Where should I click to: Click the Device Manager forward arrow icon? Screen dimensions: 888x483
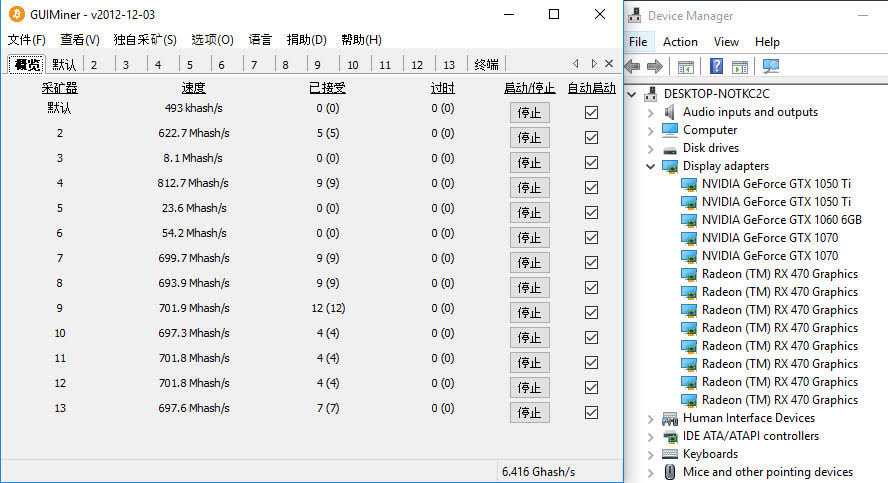click(655, 66)
